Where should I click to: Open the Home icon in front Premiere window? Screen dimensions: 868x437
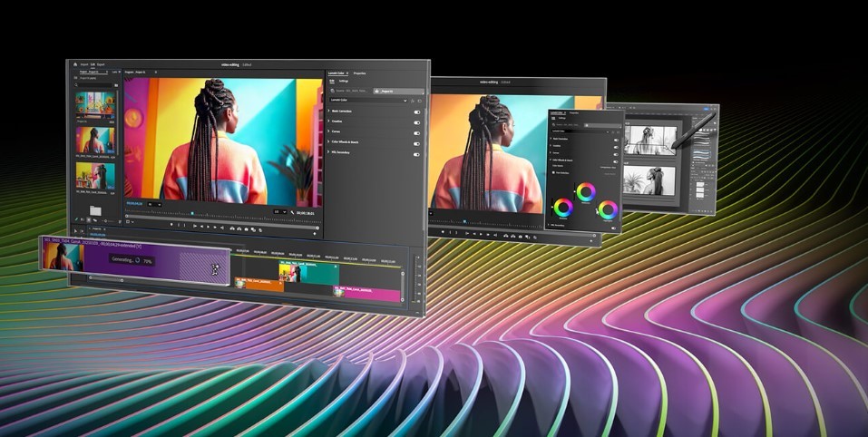[75, 64]
